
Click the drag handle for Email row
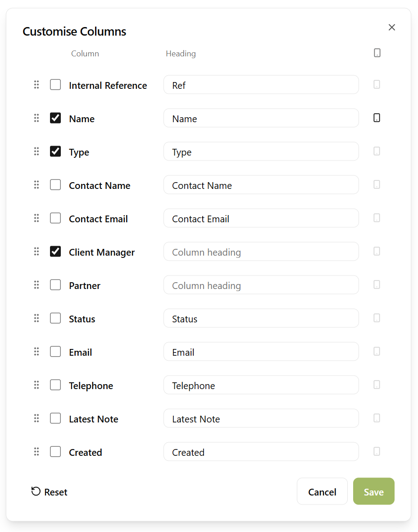[x=36, y=352]
